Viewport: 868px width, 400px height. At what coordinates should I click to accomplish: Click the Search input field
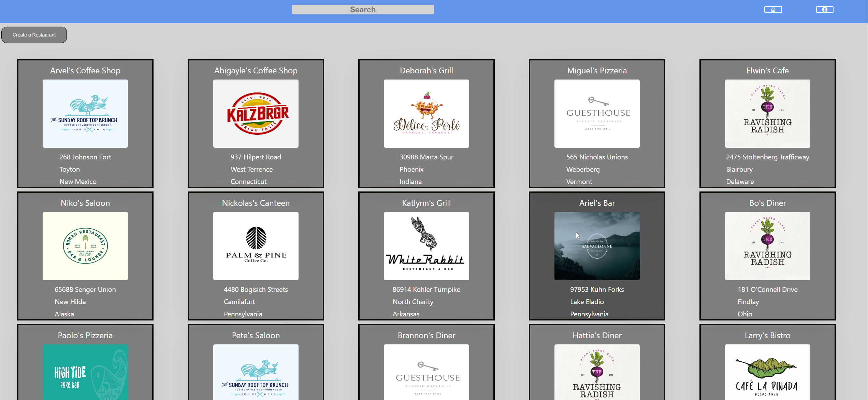(363, 10)
